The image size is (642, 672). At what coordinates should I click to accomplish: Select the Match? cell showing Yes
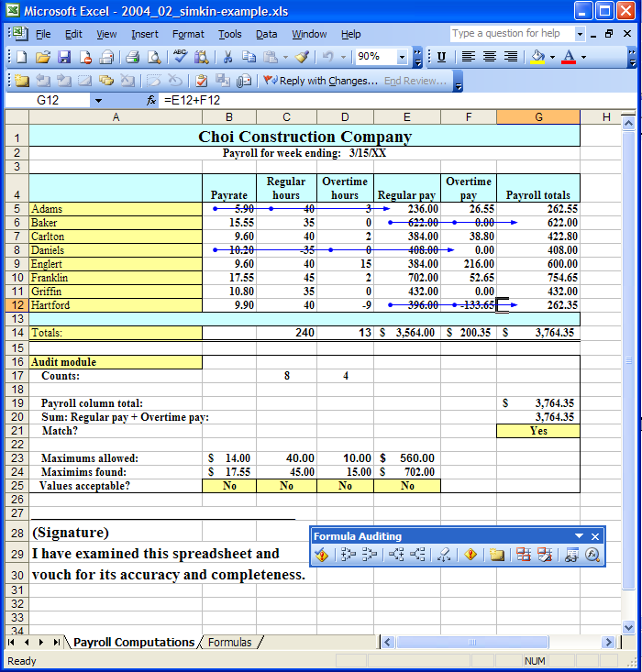[538, 431]
